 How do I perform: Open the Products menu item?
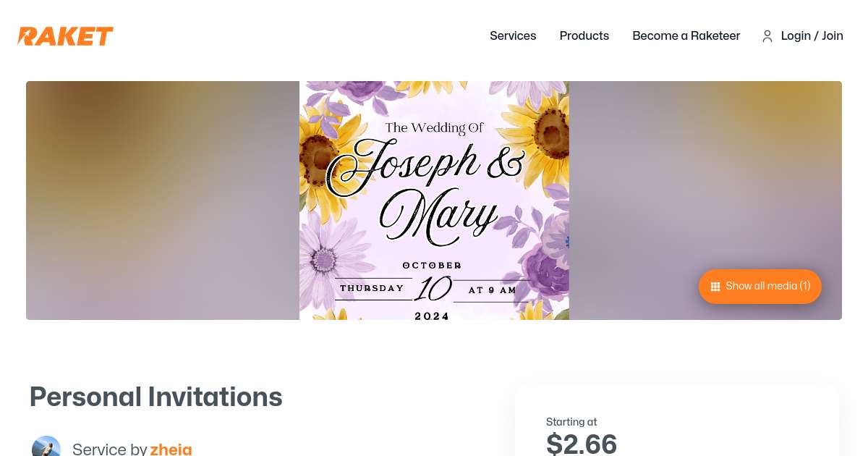click(x=584, y=36)
